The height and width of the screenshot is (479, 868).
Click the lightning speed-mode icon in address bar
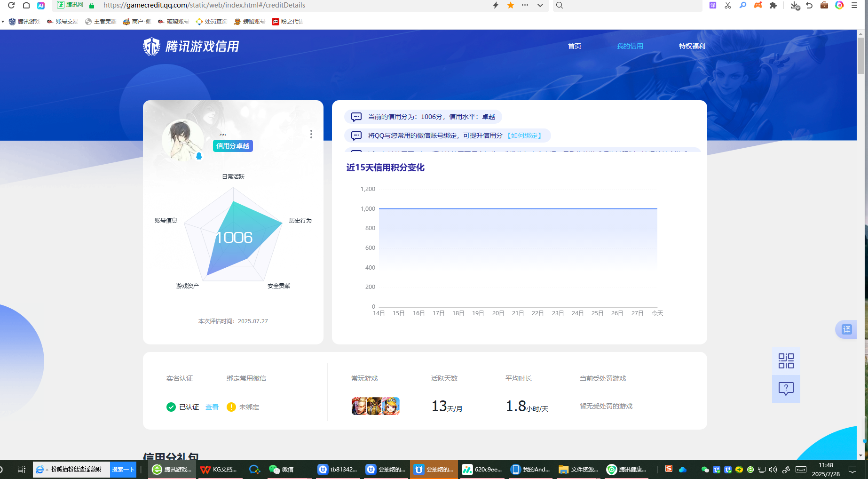[x=496, y=5]
